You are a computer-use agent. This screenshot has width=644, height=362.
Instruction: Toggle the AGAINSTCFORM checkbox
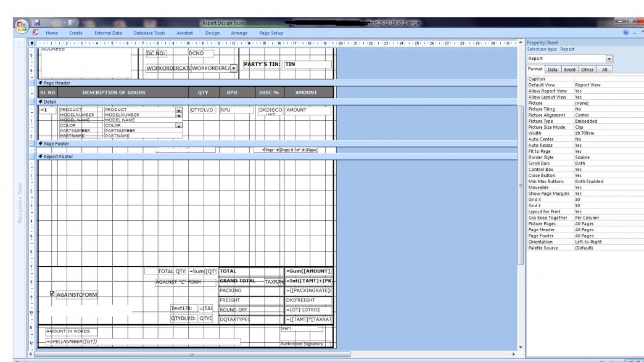52,294
